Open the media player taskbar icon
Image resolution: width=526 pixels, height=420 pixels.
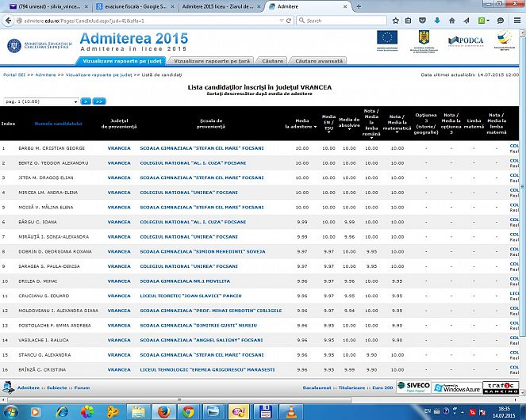pos(36,412)
